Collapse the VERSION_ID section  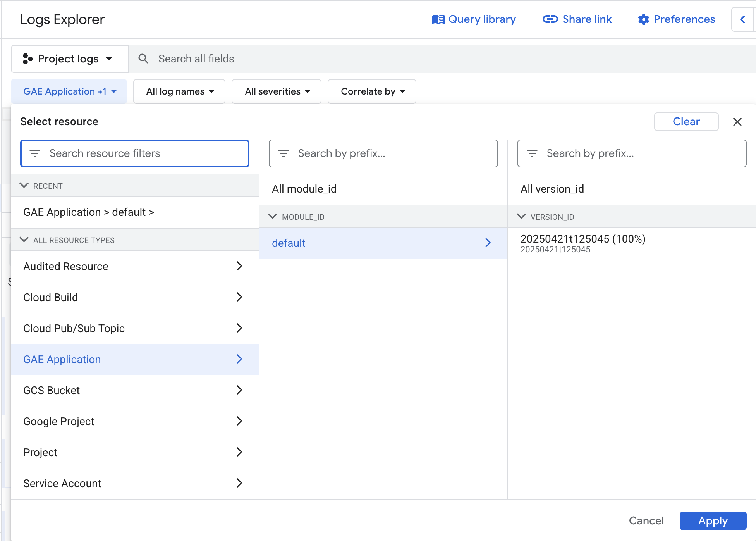coord(521,217)
